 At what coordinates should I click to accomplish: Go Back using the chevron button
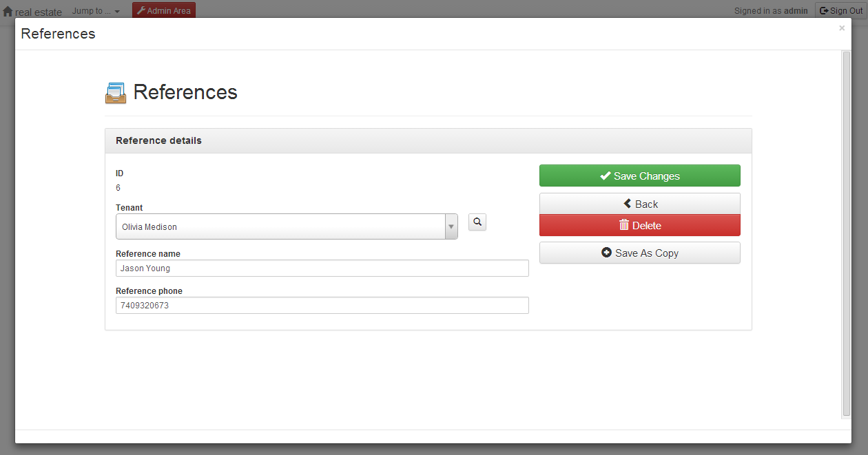(639, 204)
